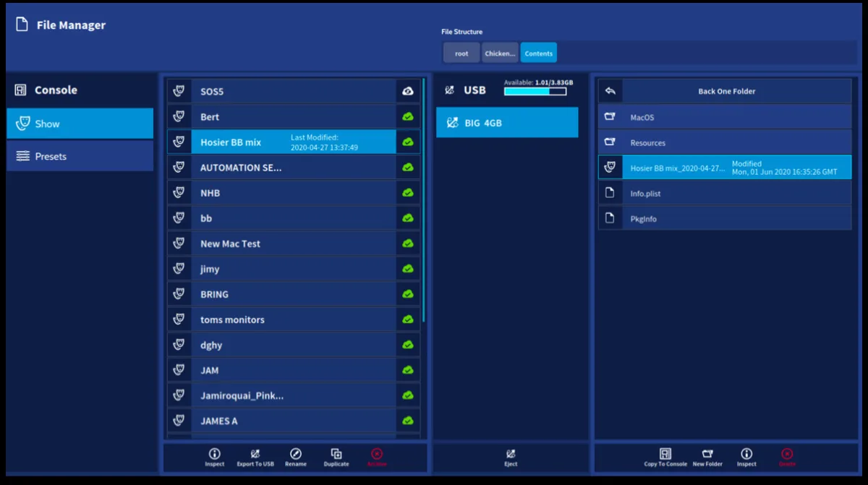Select the jimy show

(294, 268)
